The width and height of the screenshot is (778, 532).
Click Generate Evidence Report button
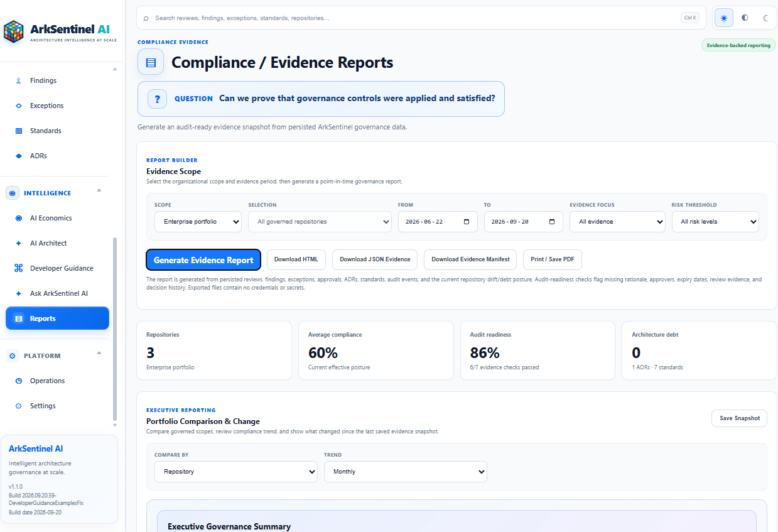point(203,260)
